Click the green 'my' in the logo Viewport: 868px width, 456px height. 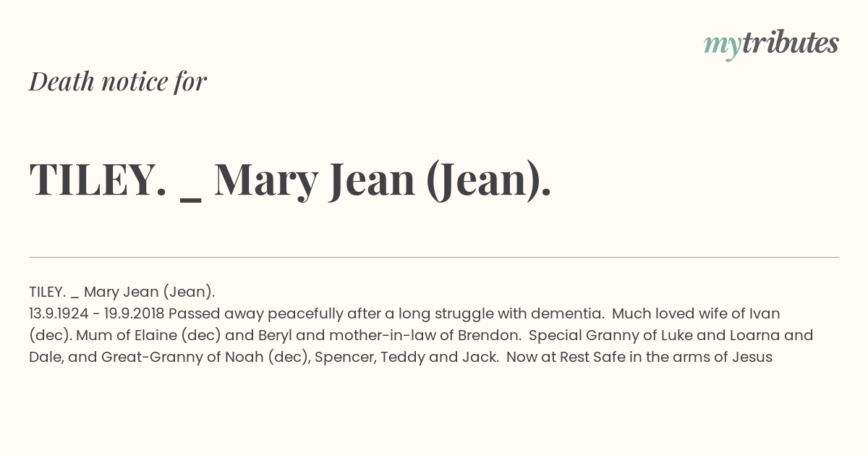point(723,46)
